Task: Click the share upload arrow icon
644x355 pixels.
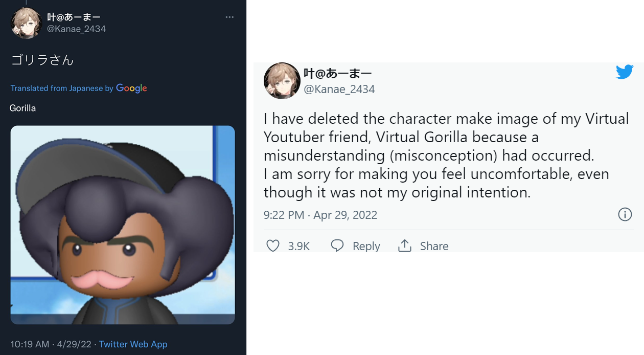Action: point(405,246)
